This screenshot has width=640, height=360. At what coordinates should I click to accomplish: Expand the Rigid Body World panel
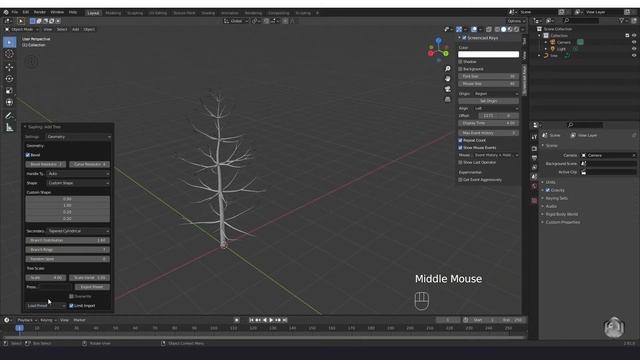click(x=562, y=214)
